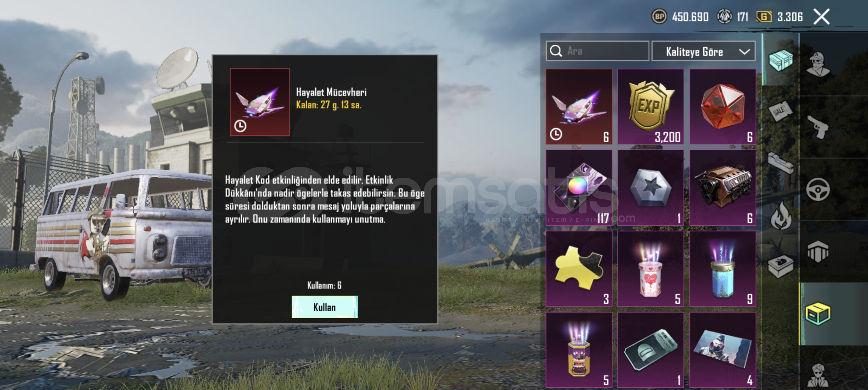Image resolution: width=868 pixels, height=390 pixels.
Task: Select the pink heart gift crate
Action: point(650,269)
